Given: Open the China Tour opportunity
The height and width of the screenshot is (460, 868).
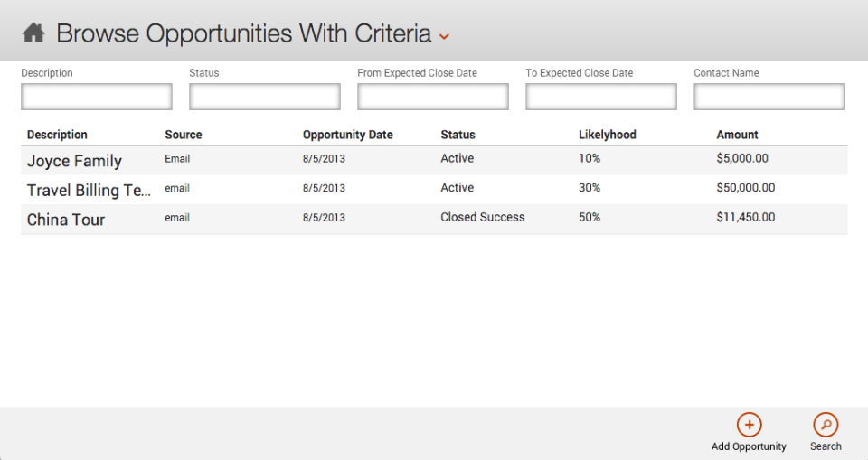Looking at the screenshot, I should [x=66, y=220].
